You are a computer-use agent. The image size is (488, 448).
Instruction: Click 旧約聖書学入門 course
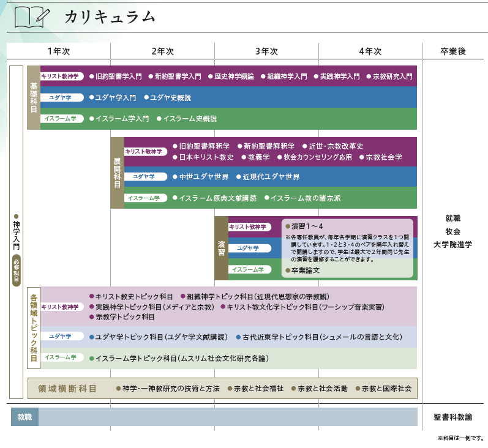(116, 77)
